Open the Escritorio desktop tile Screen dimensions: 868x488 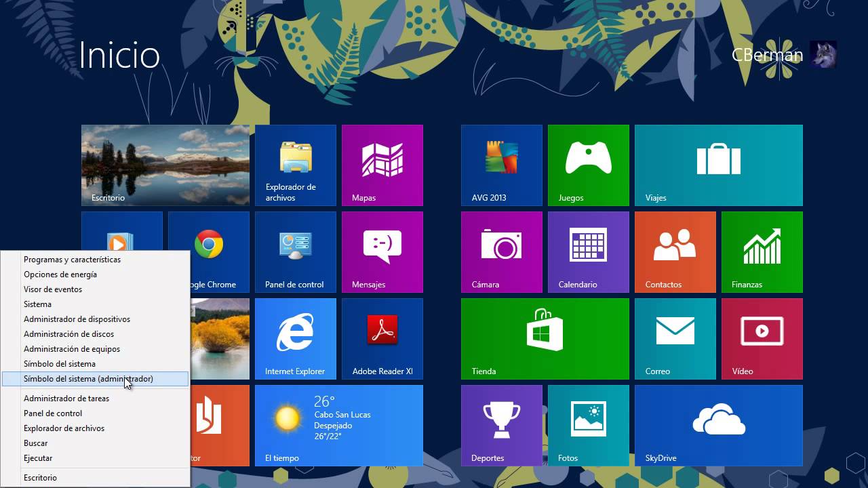click(x=165, y=165)
